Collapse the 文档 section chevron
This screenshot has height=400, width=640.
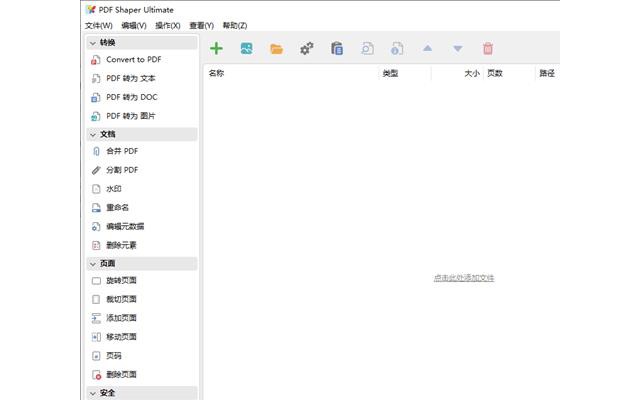(x=93, y=135)
